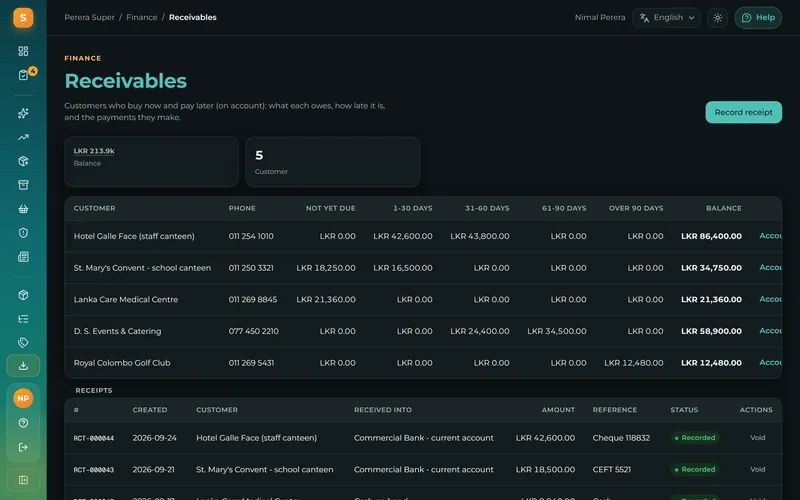Image resolution: width=800 pixels, height=500 pixels.
Task: Open the archive box icon in sidebar
Action: [23, 185]
